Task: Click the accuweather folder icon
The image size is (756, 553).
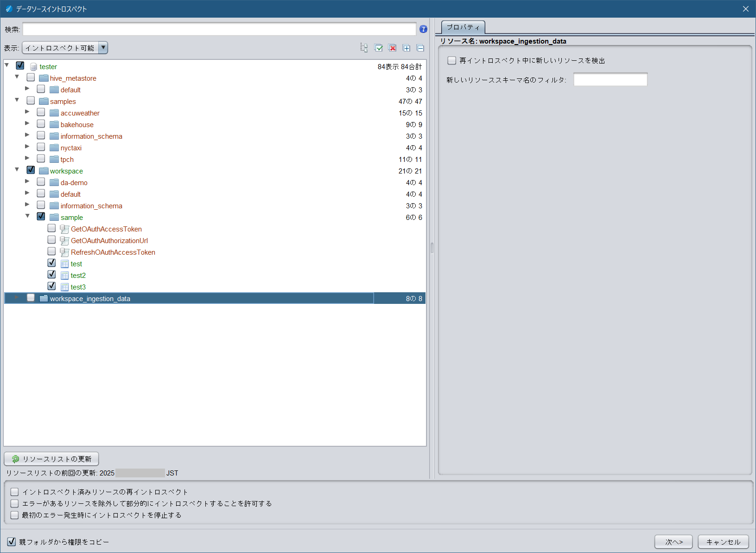Action: coord(54,113)
